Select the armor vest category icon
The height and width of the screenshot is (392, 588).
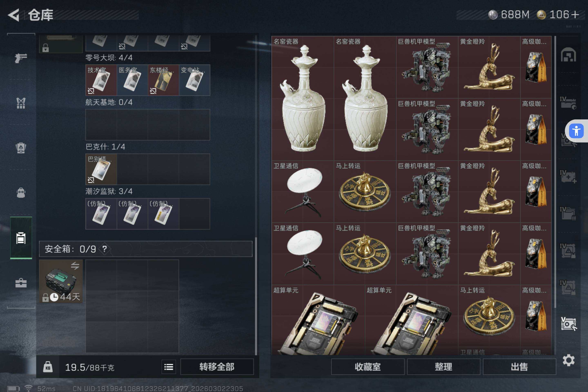[x=21, y=103]
